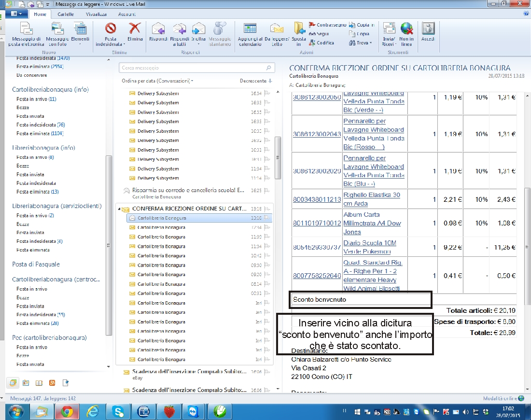Open the Album Carta Millimetrata A4 Dow Jones link
Image resolution: width=531 pixels, height=420 pixels.
click(x=372, y=223)
